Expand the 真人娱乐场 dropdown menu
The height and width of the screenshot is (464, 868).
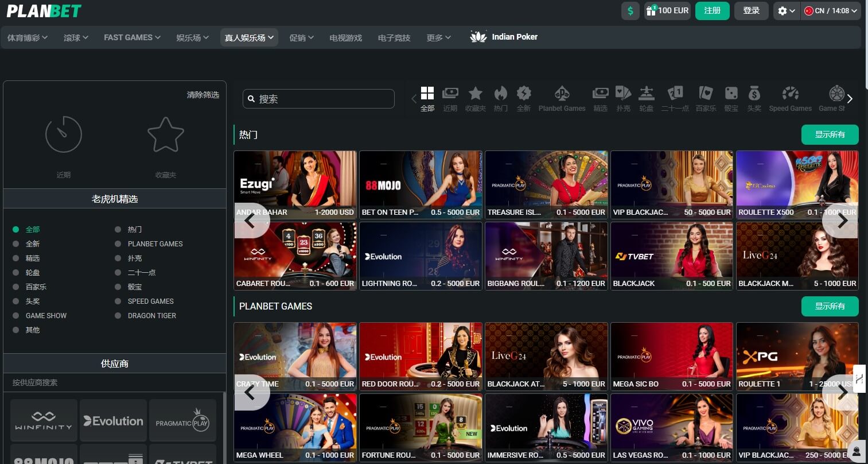click(x=249, y=37)
